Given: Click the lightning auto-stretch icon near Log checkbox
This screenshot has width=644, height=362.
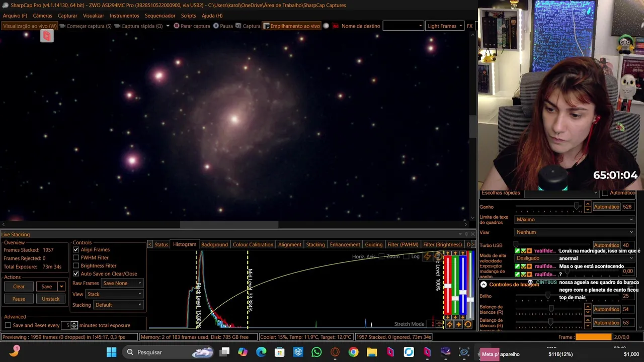Looking at the screenshot, I should pyautogui.click(x=427, y=256).
